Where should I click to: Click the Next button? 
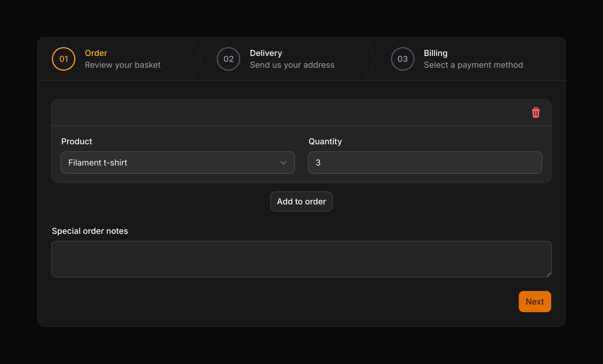535,301
